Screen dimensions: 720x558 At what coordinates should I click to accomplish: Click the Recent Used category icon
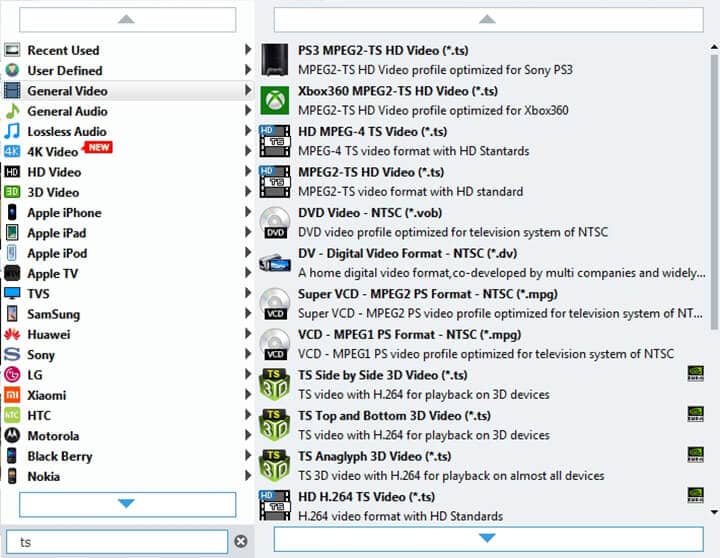pyautogui.click(x=12, y=50)
